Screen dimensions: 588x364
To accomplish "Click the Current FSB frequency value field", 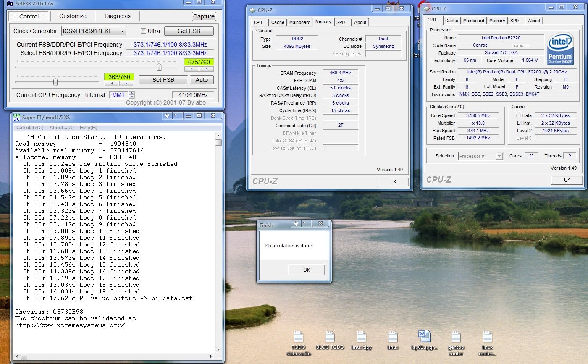I will point(170,45).
